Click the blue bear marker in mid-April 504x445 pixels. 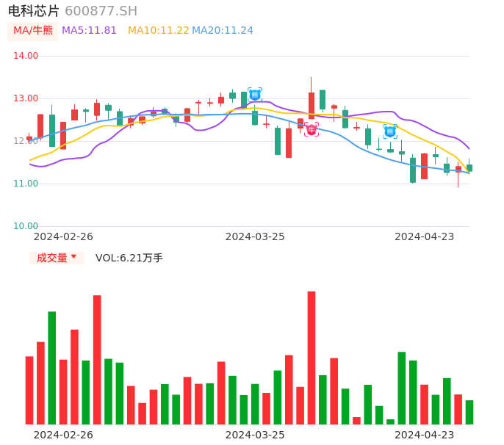390,131
